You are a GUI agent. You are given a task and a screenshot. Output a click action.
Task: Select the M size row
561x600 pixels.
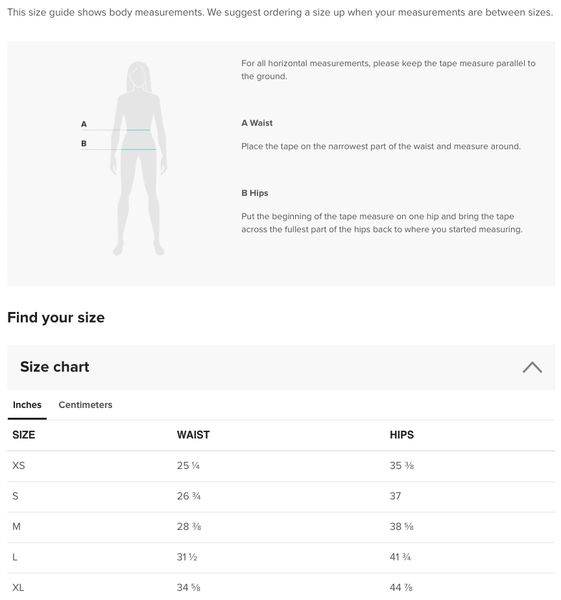281,527
